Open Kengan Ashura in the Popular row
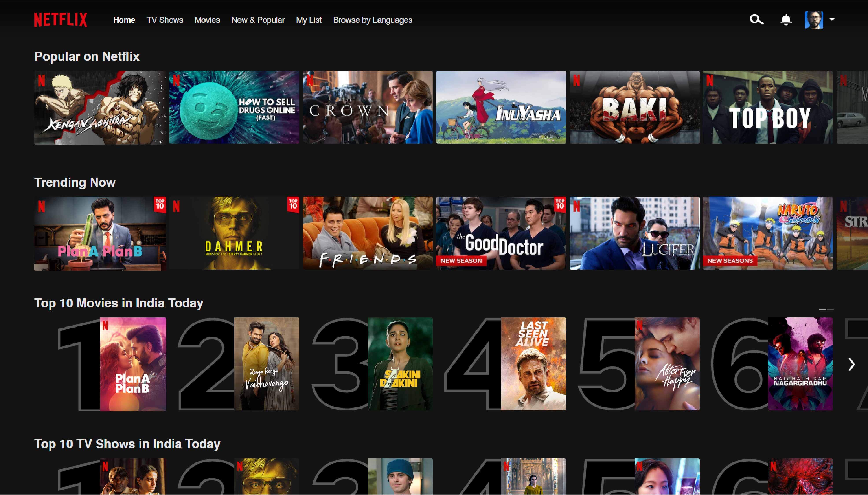The height and width of the screenshot is (495, 868). pyautogui.click(x=100, y=107)
